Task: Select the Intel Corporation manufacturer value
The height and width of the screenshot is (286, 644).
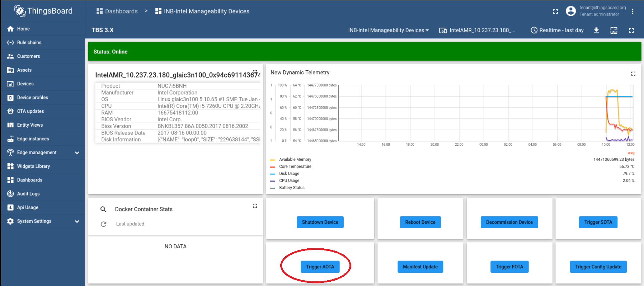Action: click(x=177, y=93)
